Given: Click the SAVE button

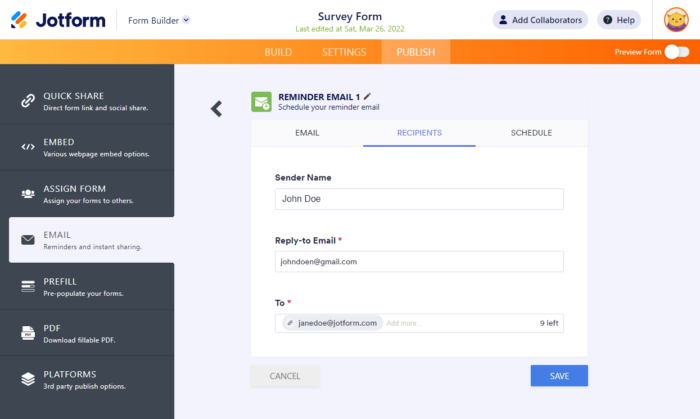Looking at the screenshot, I should point(559,376).
